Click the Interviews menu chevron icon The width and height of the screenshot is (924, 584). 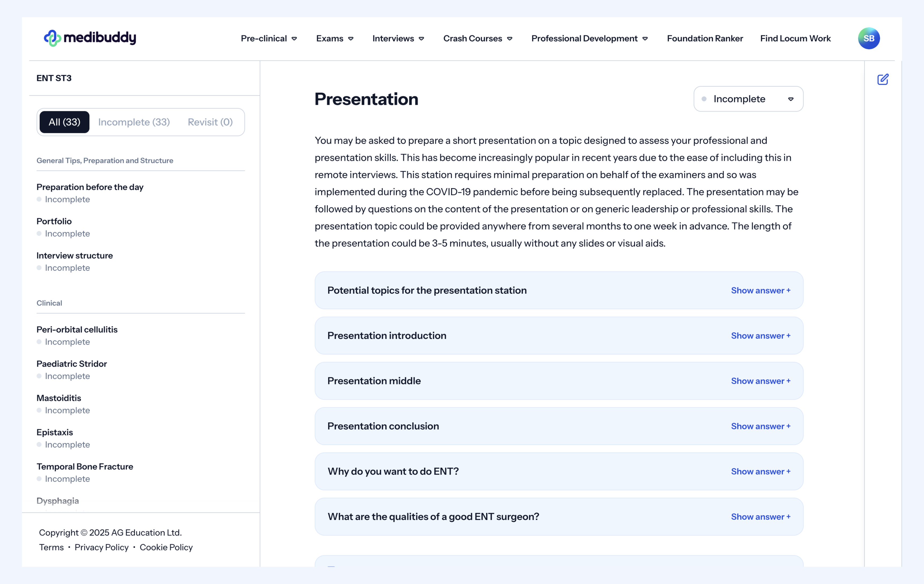421,39
